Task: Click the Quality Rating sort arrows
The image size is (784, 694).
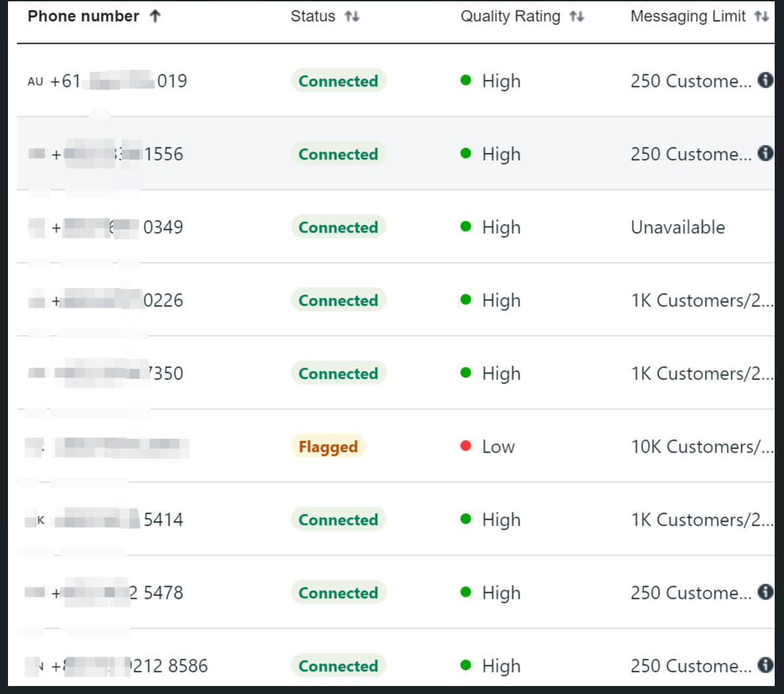Action: point(577,17)
